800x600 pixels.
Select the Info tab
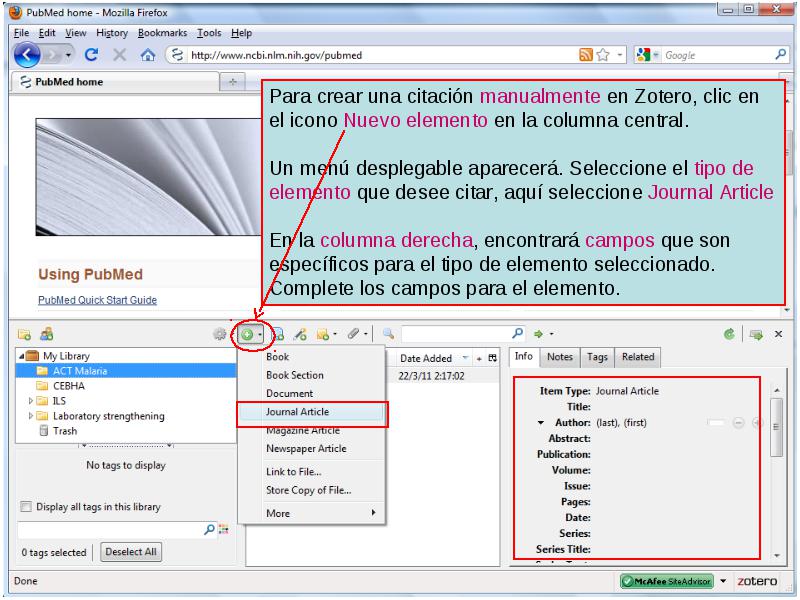pos(523,356)
